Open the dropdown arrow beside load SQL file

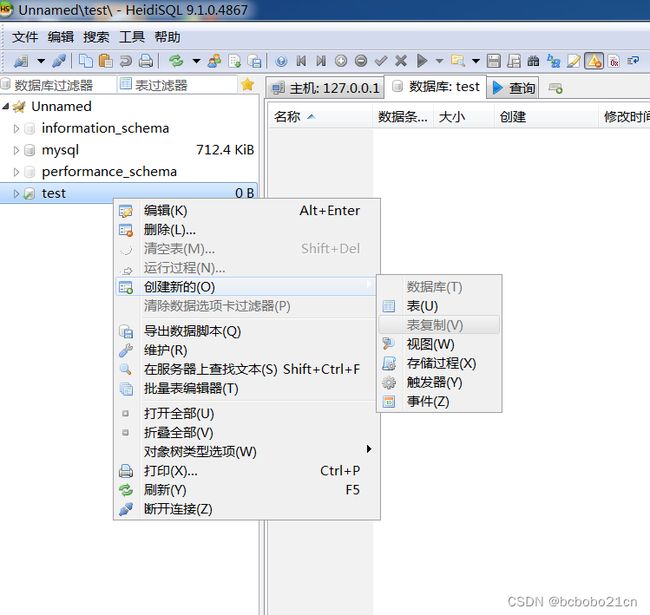click(476, 61)
